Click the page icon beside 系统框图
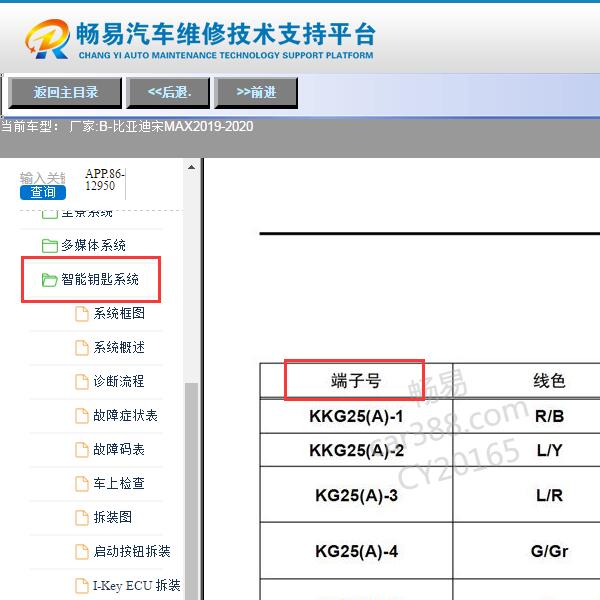Image resolution: width=600 pixels, height=600 pixels. (82, 314)
